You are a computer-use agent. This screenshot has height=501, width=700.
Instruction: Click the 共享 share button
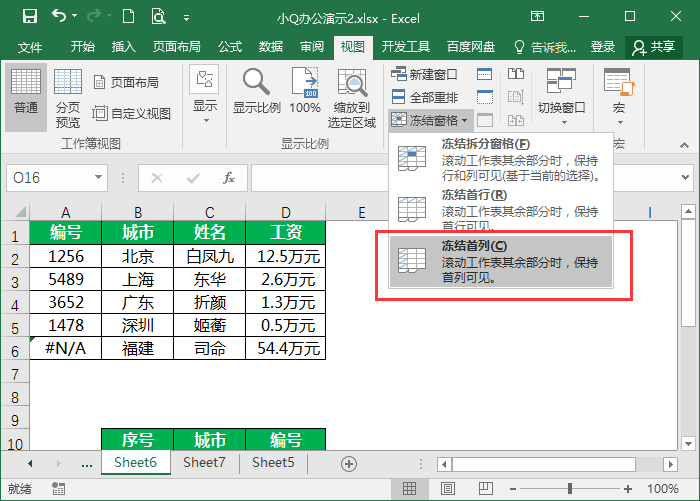point(654,47)
